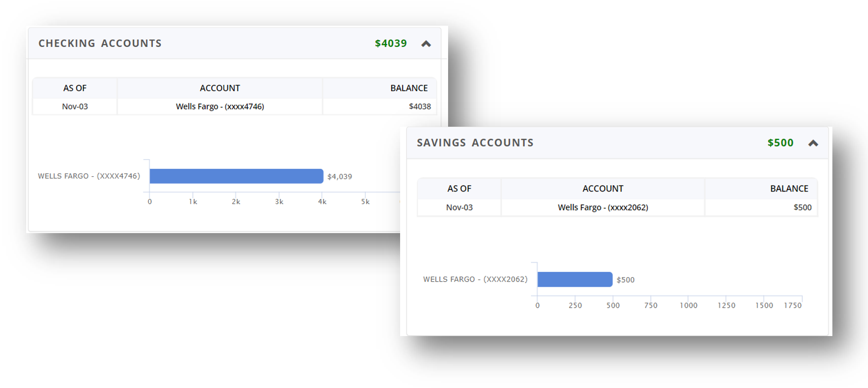Image resolution: width=868 pixels, height=388 pixels.
Task: Click the blue savings balance chart bar
Action: pyautogui.click(x=575, y=279)
